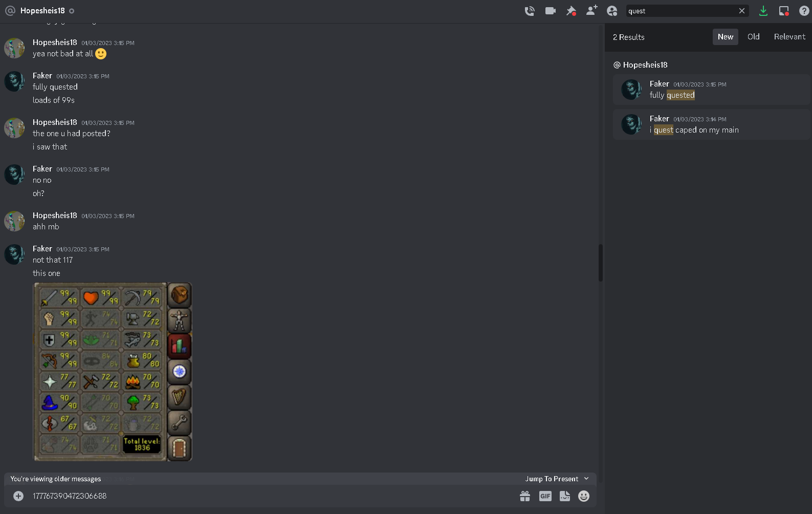Image resolution: width=812 pixels, height=514 pixels.
Task: Sort search results by Relevant
Action: point(789,37)
